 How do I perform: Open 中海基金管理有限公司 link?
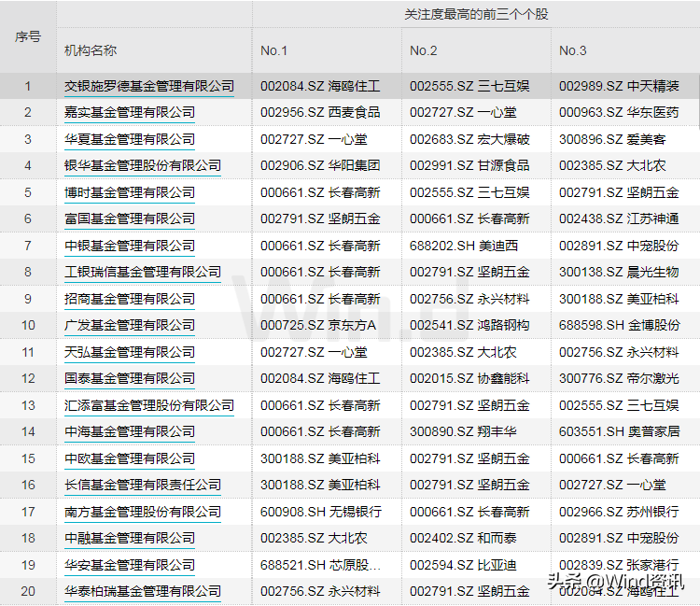point(130,431)
